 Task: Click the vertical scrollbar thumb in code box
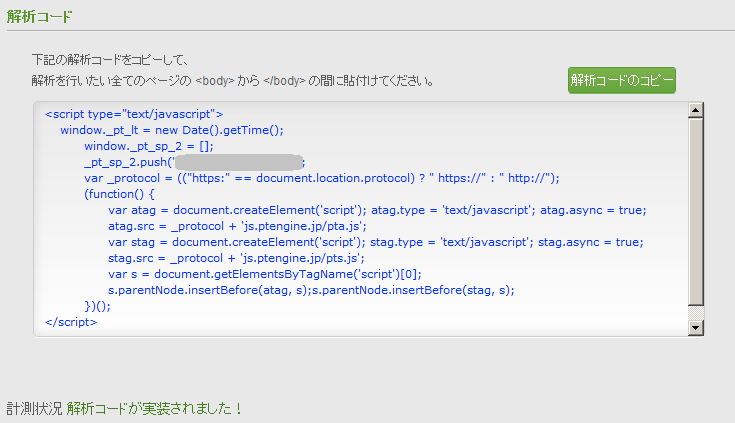click(696, 212)
